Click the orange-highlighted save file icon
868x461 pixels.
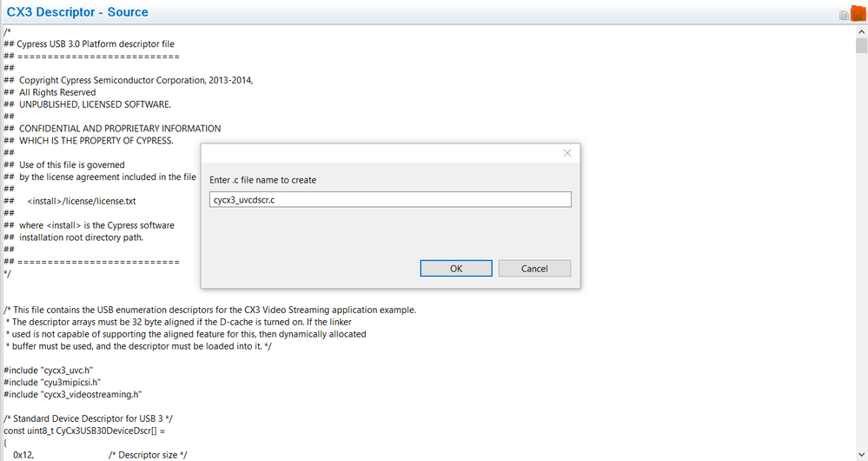click(858, 14)
